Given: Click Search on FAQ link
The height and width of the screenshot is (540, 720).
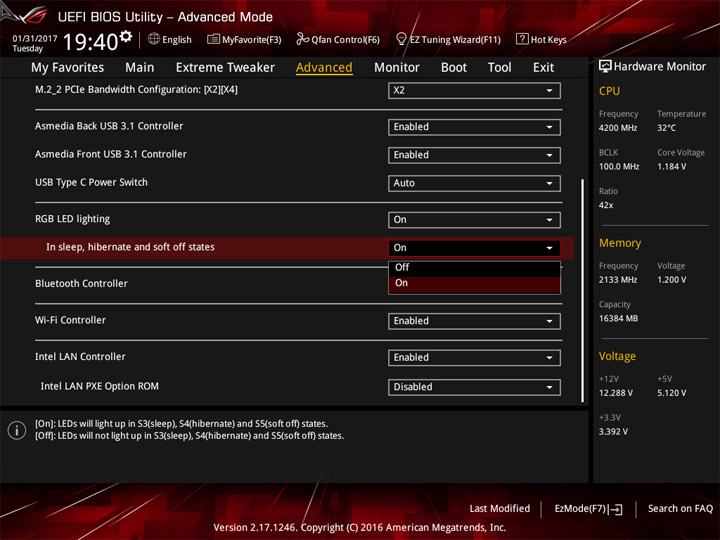Looking at the screenshot, I should click(680, 508).
